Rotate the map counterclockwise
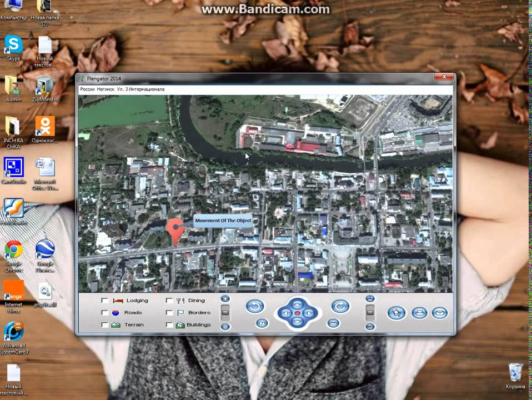The image size is (532, 400). tap(255, 306)
